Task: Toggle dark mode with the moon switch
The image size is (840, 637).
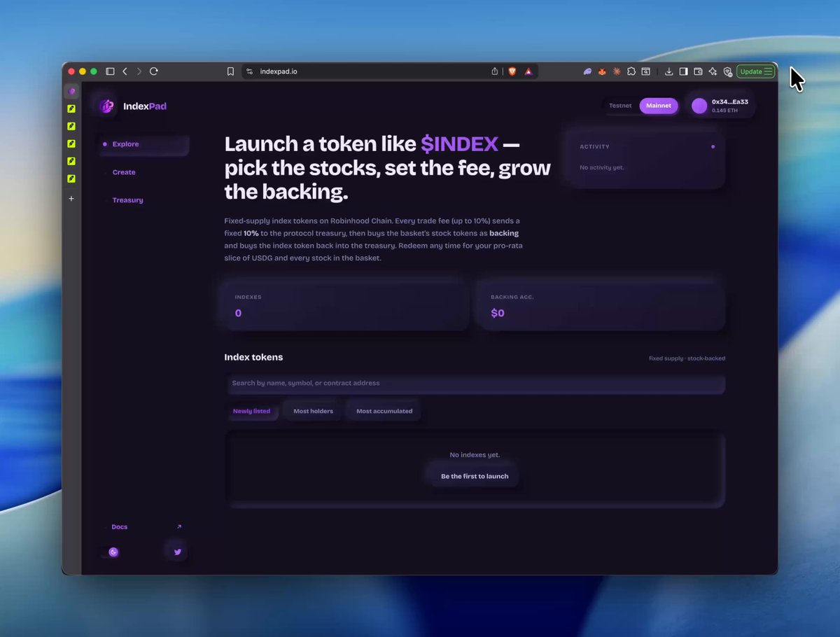Action: pos(110,552)
